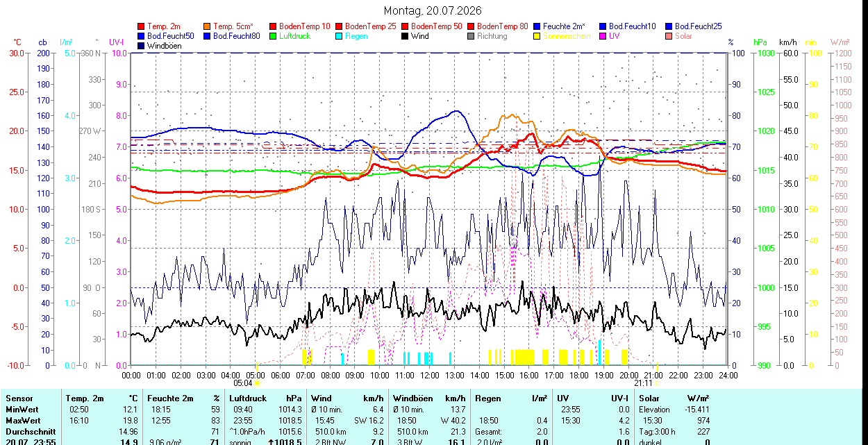Click the orange Temp. 5cm legend swatch

[x=207, y=26]
